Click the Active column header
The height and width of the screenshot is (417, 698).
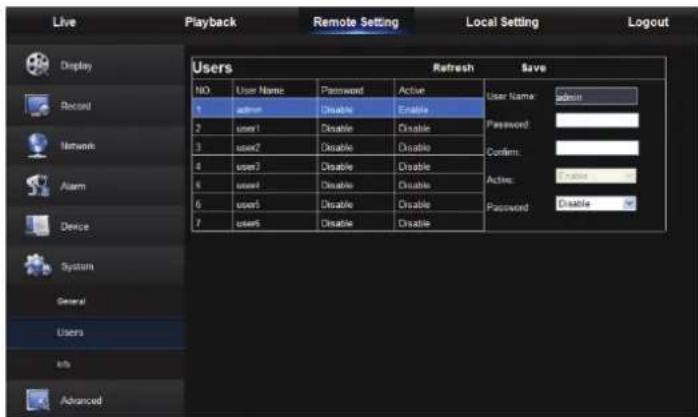(x=439, y=90)
